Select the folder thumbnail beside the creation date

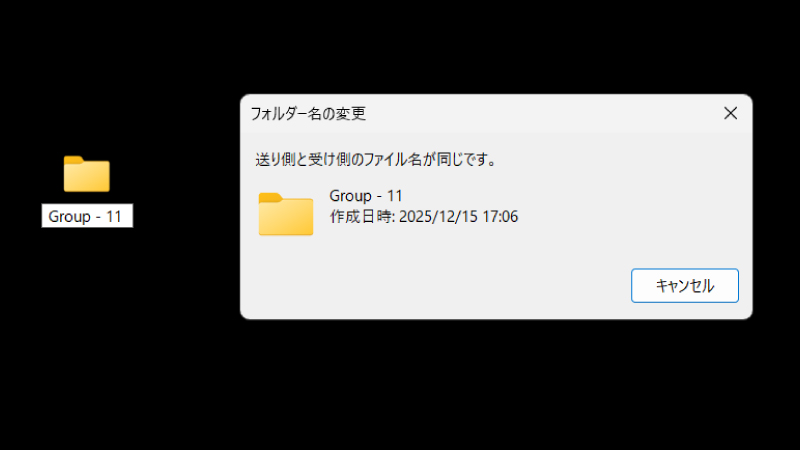click(x=286, y=214)
